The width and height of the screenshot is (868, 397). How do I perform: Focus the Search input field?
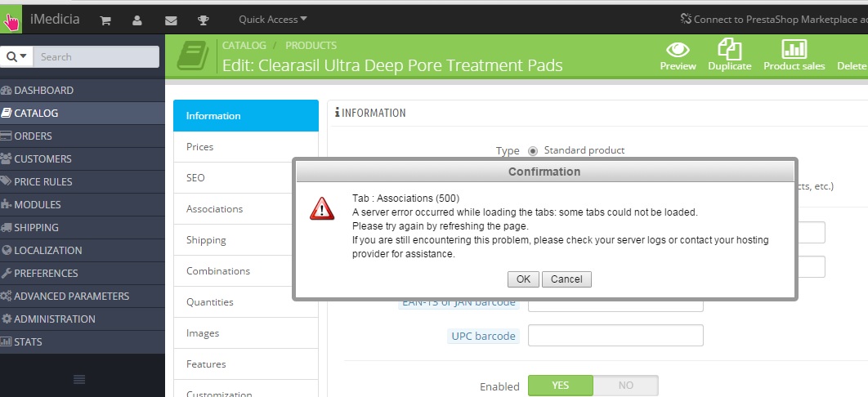pos(96,57)
